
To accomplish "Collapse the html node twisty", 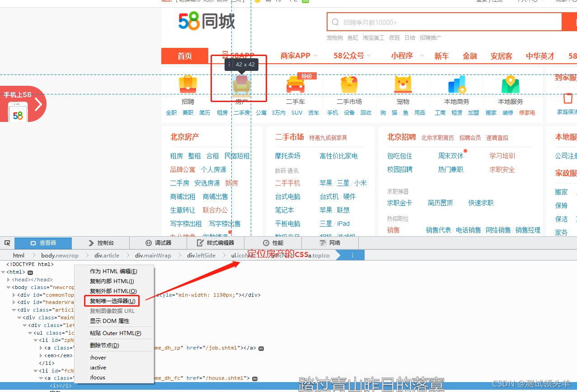I will pyautogui.click(x=3, y=272).
